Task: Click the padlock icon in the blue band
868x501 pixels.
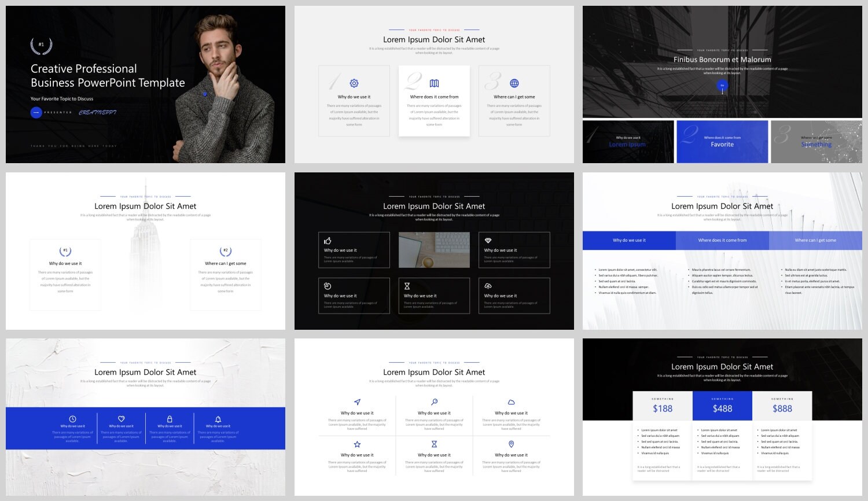Action: 170,419
